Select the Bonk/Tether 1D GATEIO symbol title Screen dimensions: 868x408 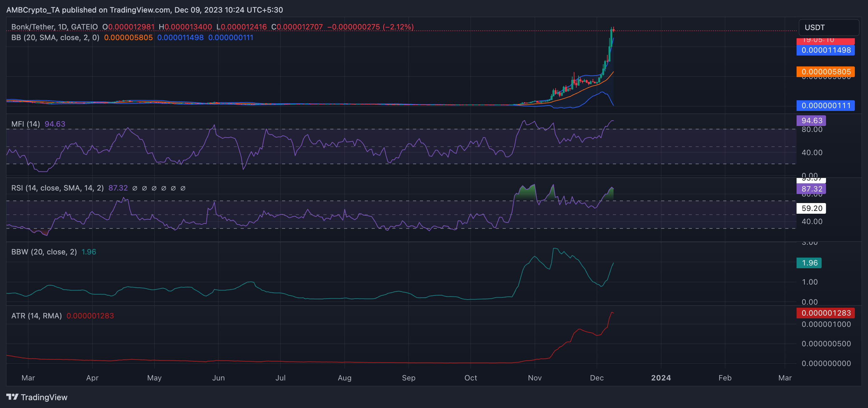(x=54, y=27)
